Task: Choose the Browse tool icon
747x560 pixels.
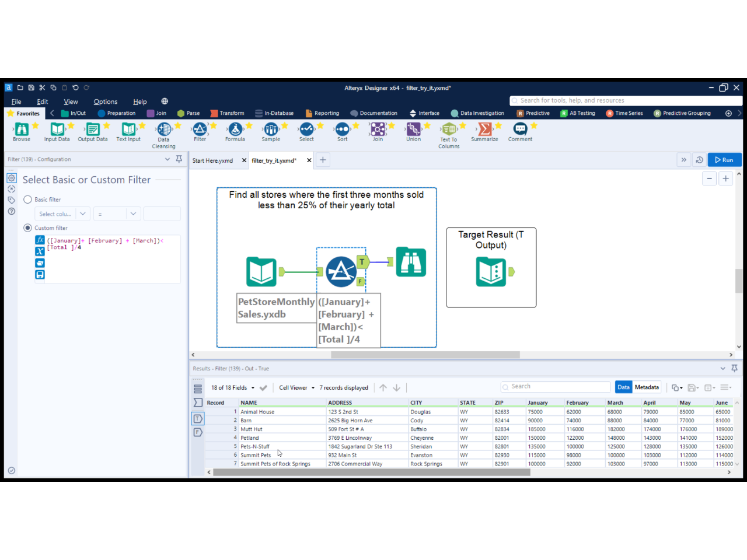Action: [x=21, y=132]
